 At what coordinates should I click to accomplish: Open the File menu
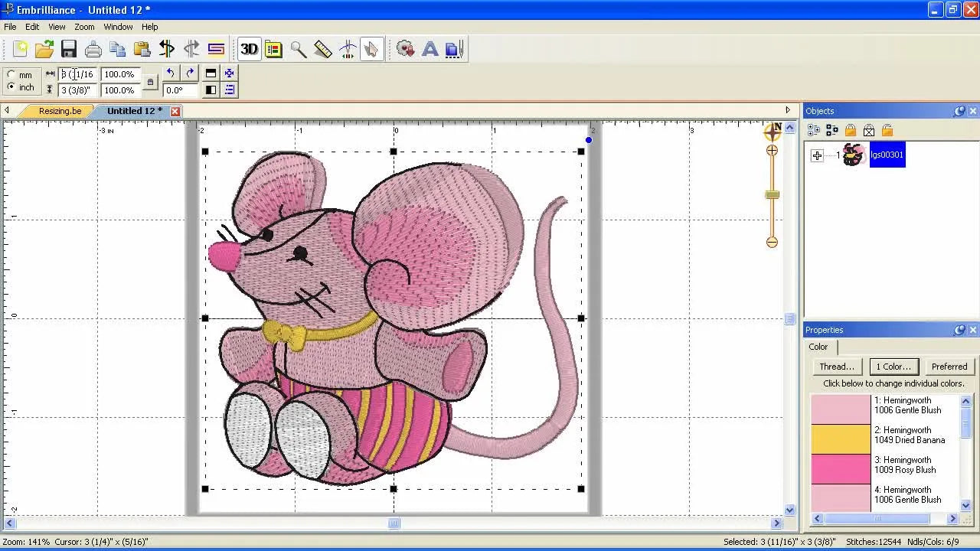click(10, 27)
